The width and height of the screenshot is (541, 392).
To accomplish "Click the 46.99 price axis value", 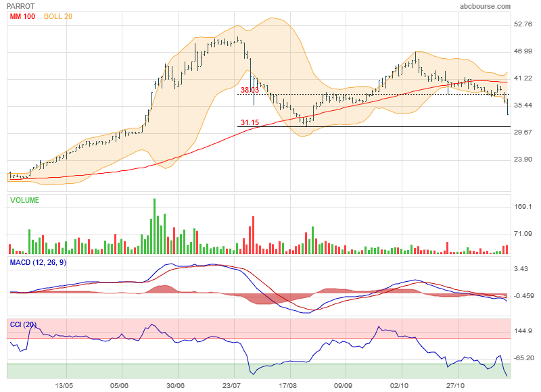I will click(523, 51).
